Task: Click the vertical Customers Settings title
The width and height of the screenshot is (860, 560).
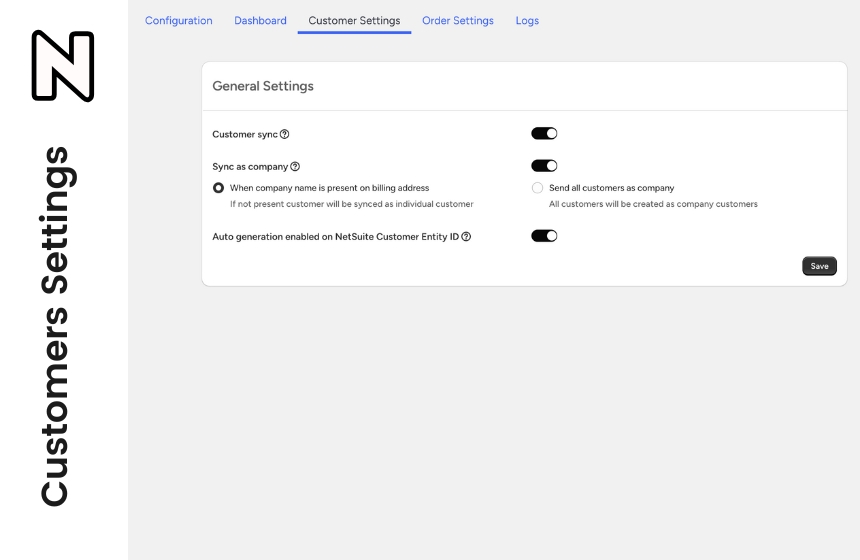Action: click(x=55, y=326)
